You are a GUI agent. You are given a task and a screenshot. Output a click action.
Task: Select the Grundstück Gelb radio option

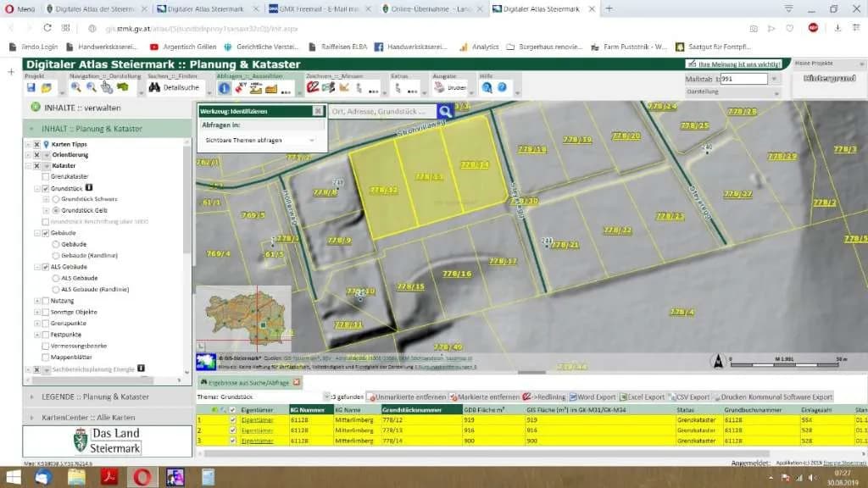tap(56, 210)
